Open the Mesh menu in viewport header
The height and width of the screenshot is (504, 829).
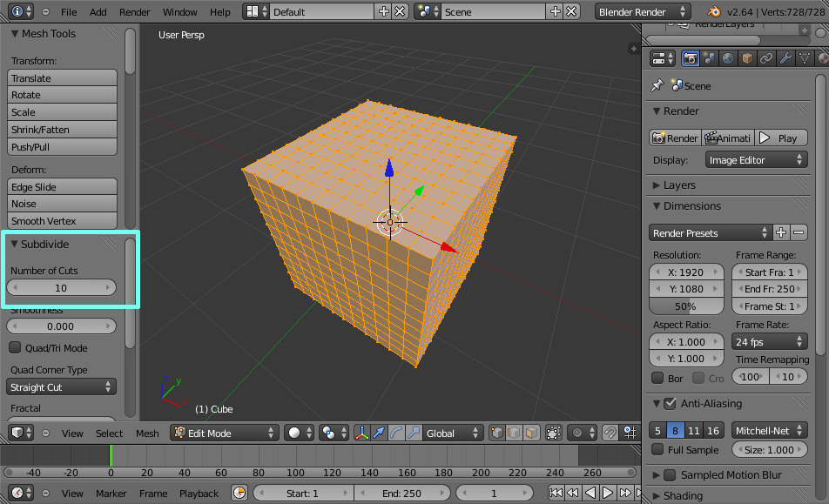point(147,433)
